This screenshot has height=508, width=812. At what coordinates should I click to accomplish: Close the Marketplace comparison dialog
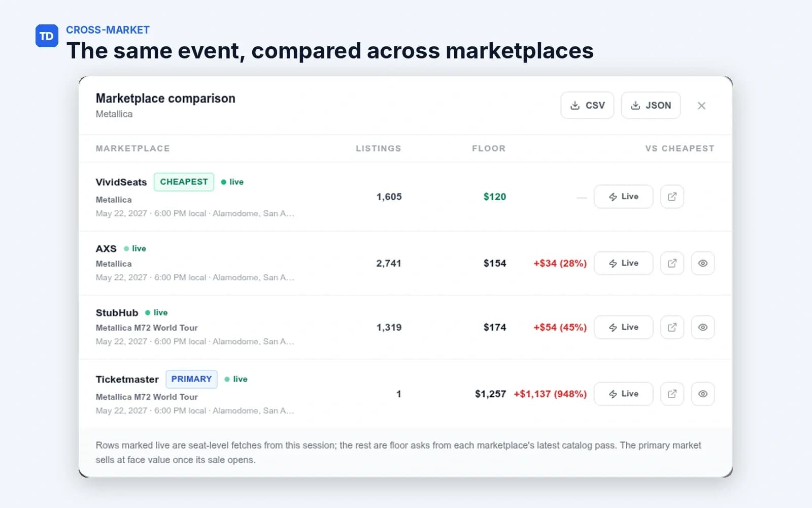(x=701, y=106)
